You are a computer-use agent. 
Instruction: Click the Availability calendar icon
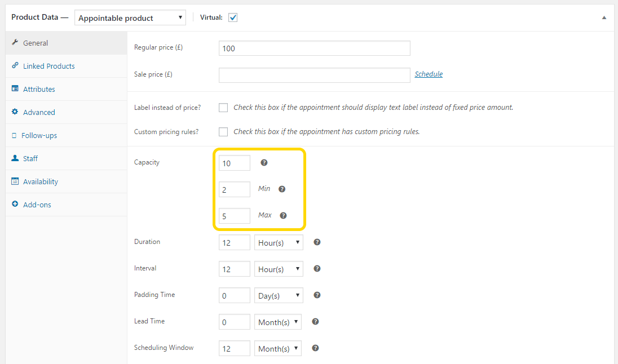(15, 181)
